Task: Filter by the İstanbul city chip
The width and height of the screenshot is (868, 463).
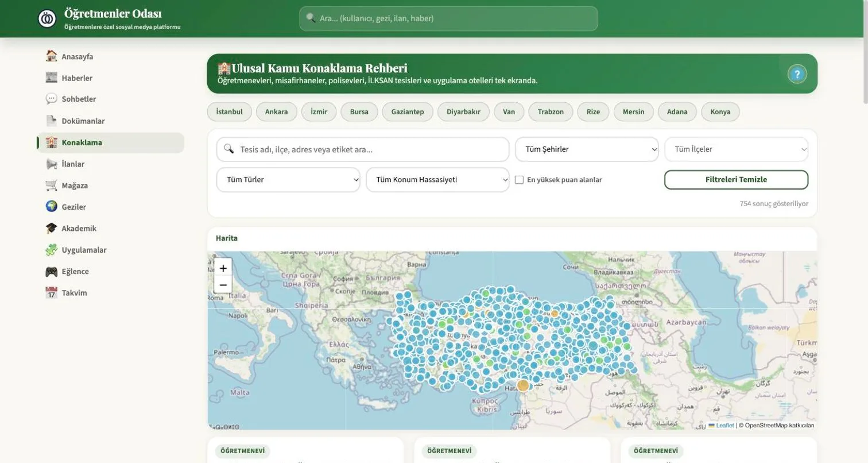Action: [x=229, y=112]
